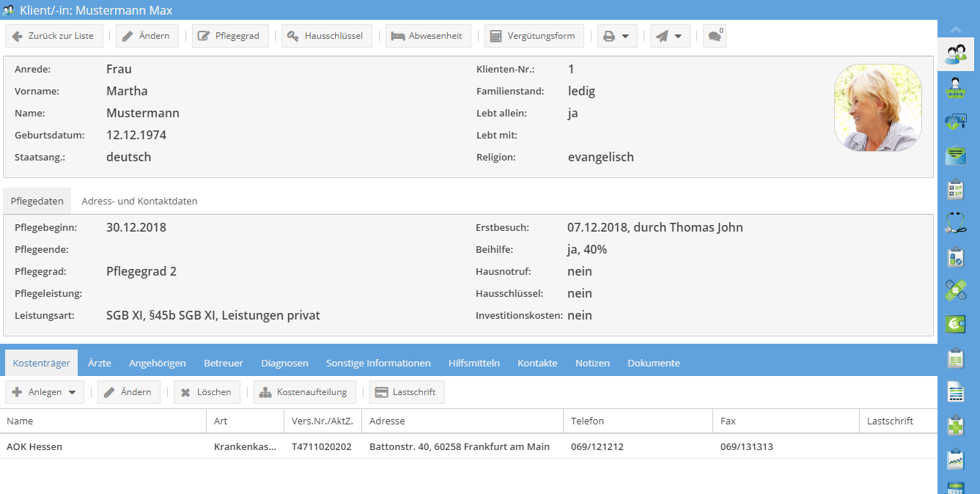
Task: Switch to the Dokumente tab
Action: click(654, 363)
